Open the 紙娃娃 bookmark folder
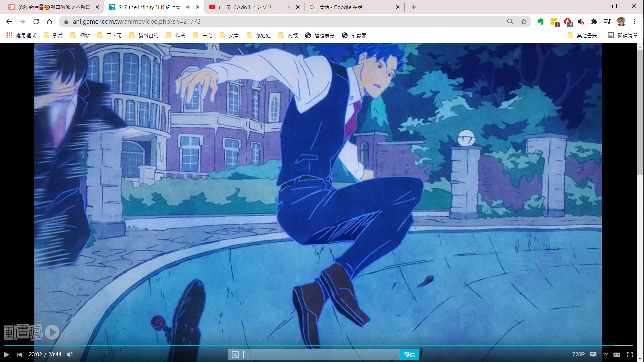 [259, 35]
